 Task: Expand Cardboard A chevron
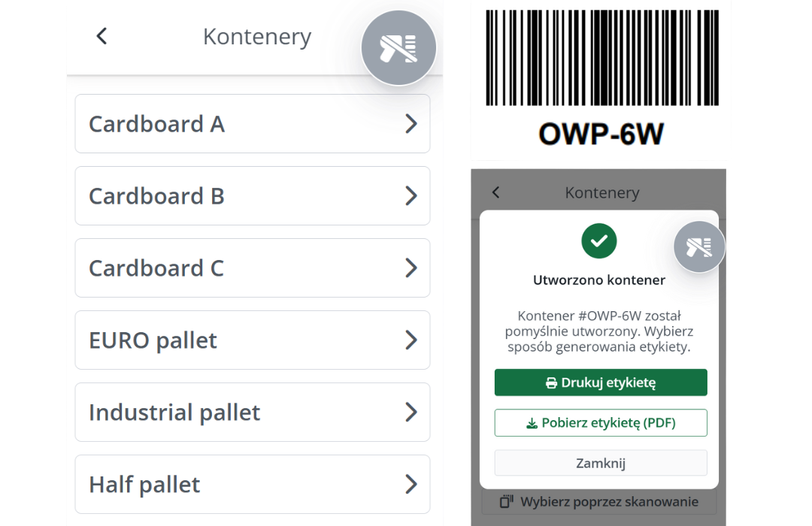[411, 124]
